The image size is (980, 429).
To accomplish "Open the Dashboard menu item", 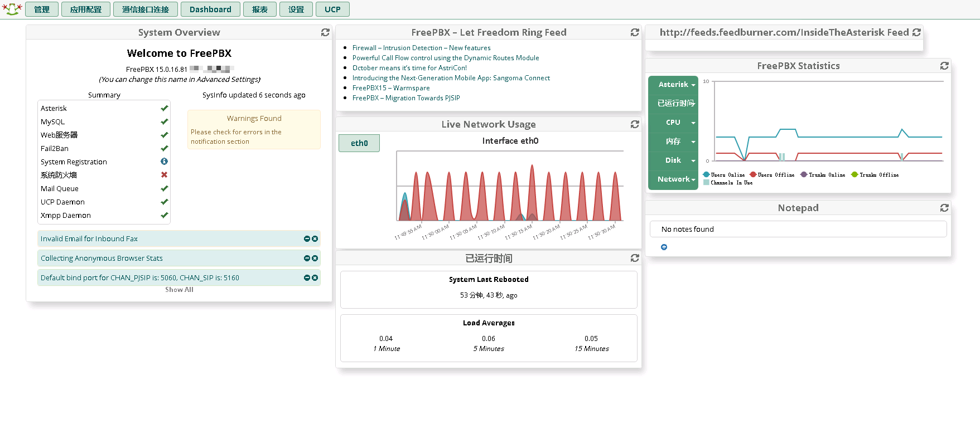I will [x=210, y=9].
